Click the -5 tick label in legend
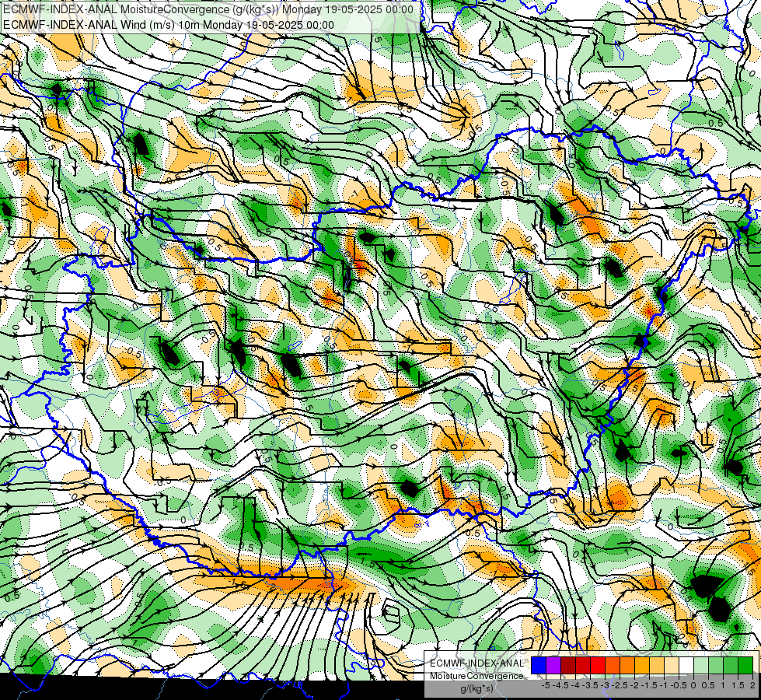 (x=546, y=685)
